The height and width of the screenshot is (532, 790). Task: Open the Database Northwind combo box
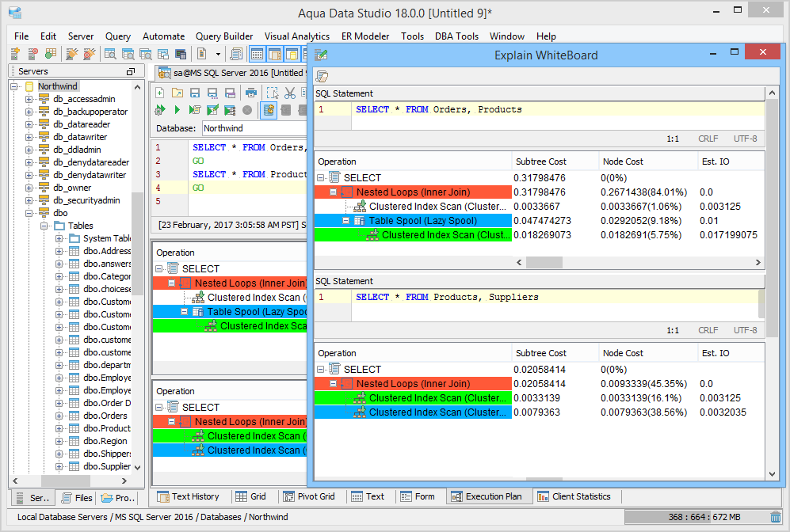coord(254,128)
